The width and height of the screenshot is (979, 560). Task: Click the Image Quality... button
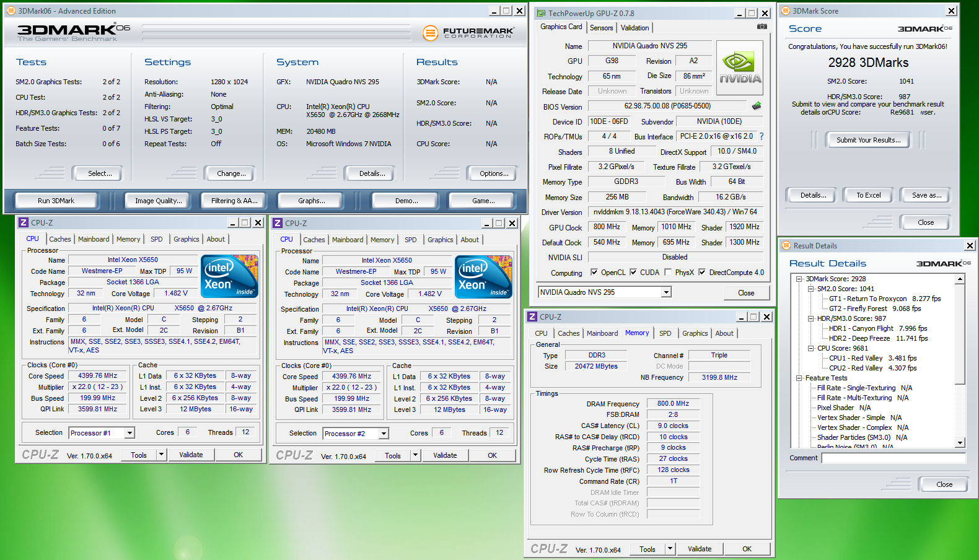159,201
